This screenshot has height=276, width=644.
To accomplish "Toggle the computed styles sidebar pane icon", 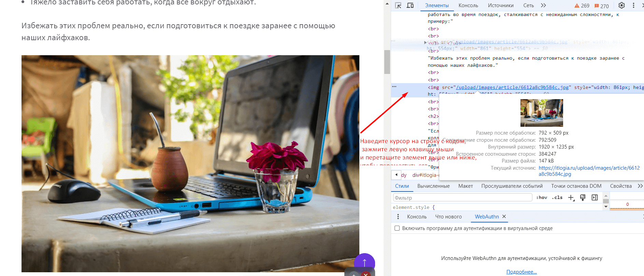I will point(595,198).
